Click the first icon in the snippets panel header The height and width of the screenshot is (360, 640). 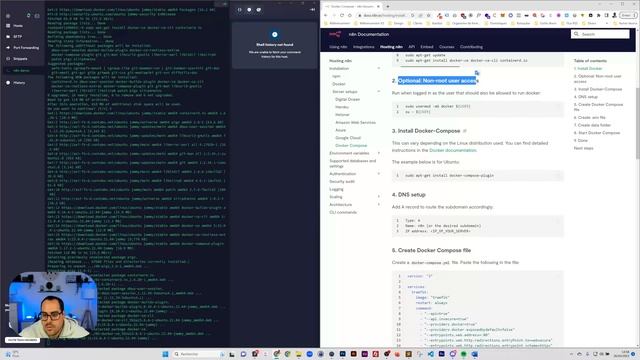(240, 9)
